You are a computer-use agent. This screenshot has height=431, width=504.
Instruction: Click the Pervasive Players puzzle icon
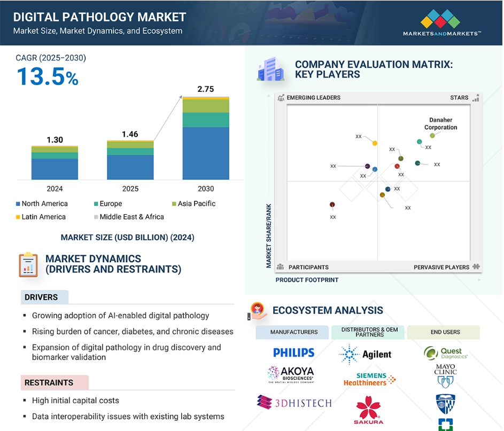(x=476, y=267)
